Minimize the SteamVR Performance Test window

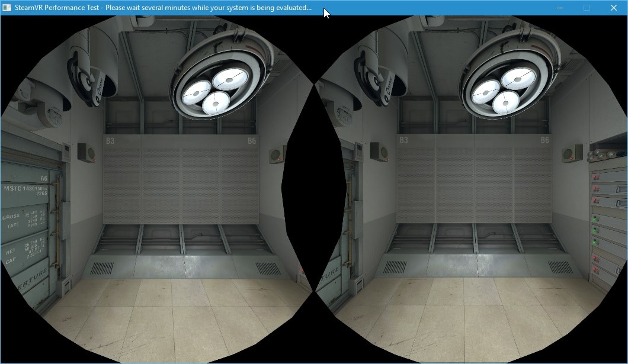(x=559, y=8)
